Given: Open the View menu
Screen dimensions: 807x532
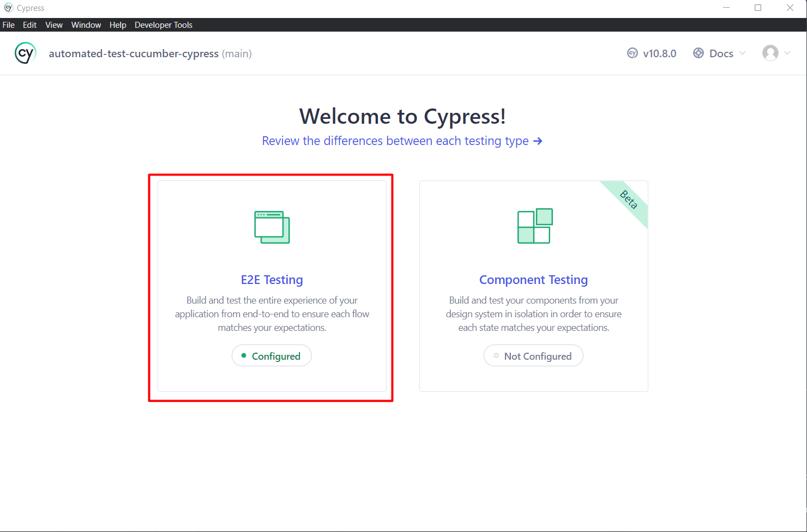Looking at the screenshot, I should coord(53,25).
